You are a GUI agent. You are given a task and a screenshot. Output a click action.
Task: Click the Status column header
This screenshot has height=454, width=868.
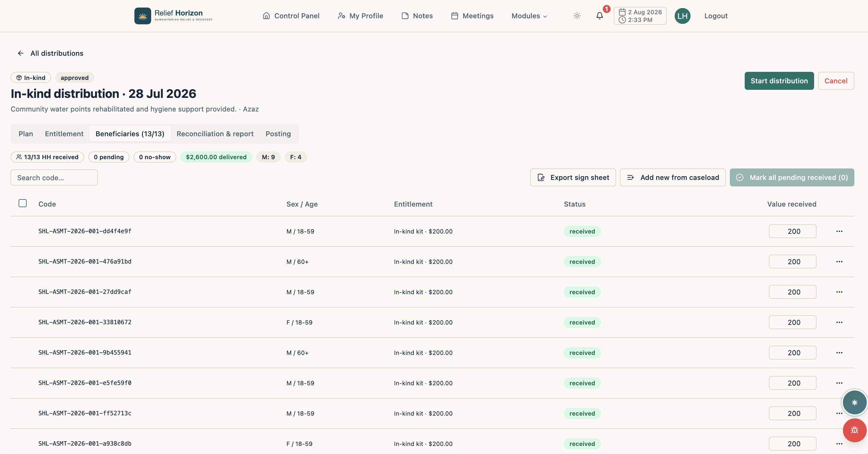[x=575, y=204]
